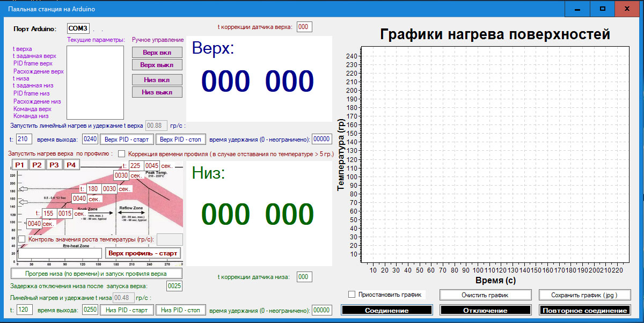Turn on bottom heater with 'Низ вкл'

(x=157, y=80)
